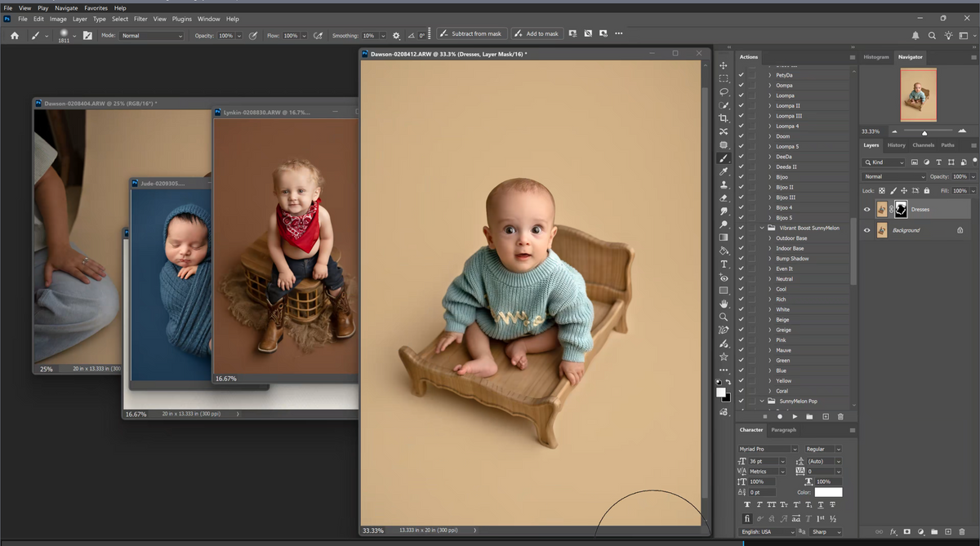Click the Subtract from mask button
980x546 pixels.
470,33
